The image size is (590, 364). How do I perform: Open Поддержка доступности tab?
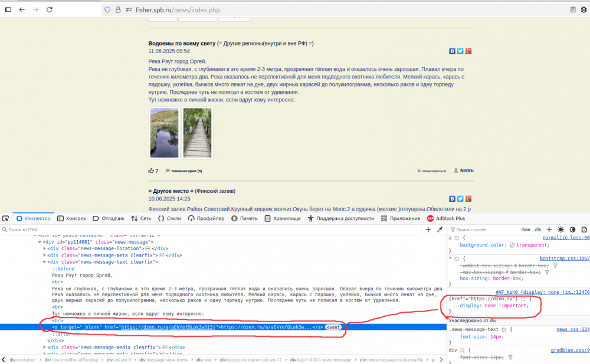[x=340, y=218]
